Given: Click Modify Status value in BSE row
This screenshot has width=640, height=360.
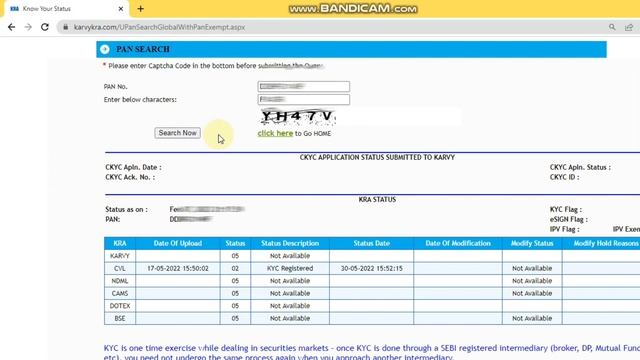Looking at the screenshot, I should tap(532, 318).
